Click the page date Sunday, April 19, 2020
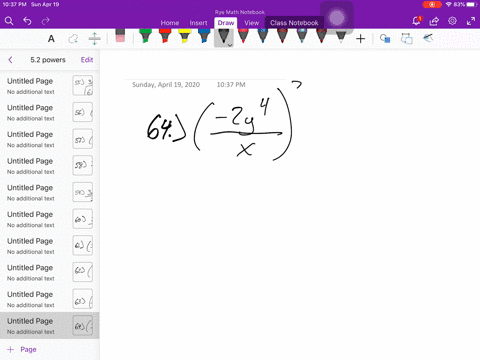Screen dimensions: 480x360 coord(166,85)
